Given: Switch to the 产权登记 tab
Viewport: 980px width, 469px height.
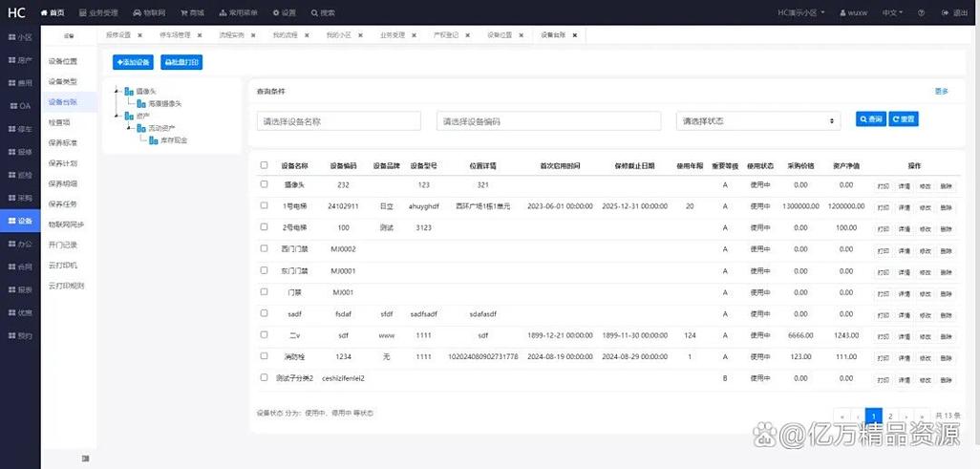Looking at the screenshot, I should tap(446, 35).
